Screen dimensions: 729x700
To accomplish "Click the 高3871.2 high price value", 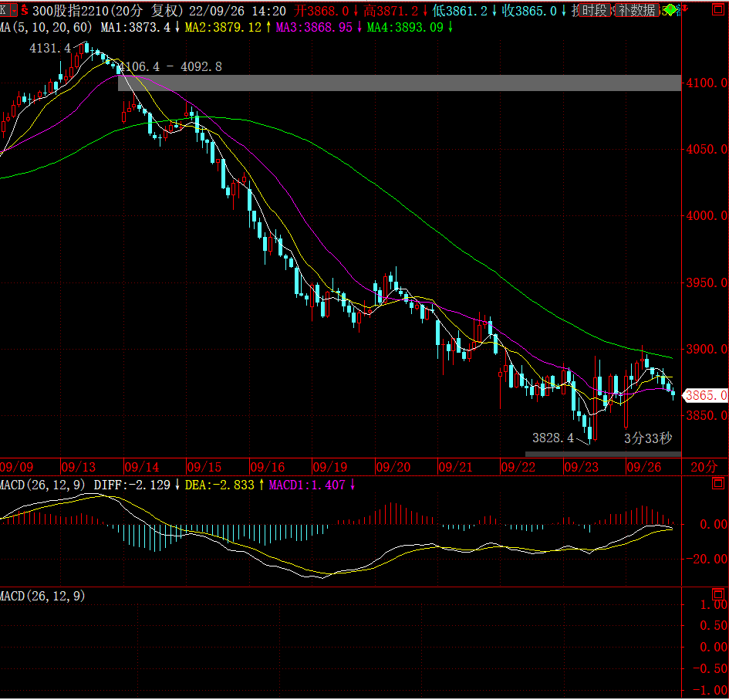I will pyautogui.click(x=390, y=11).
